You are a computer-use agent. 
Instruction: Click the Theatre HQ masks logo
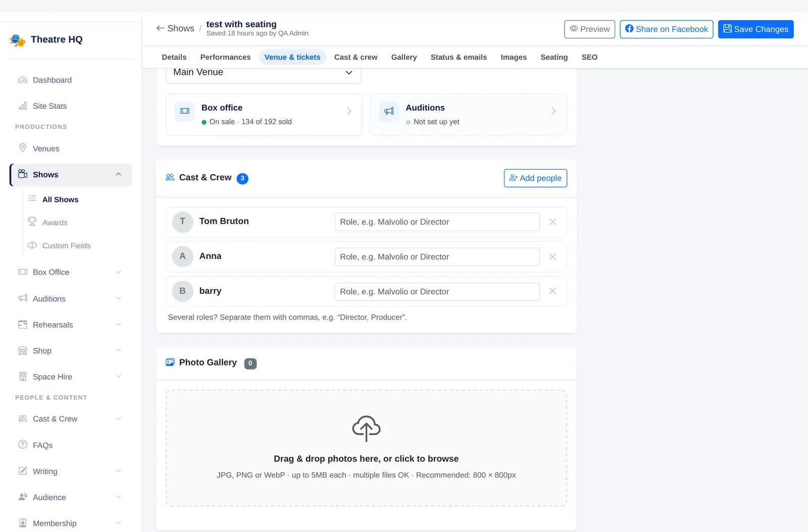point(18,40)
